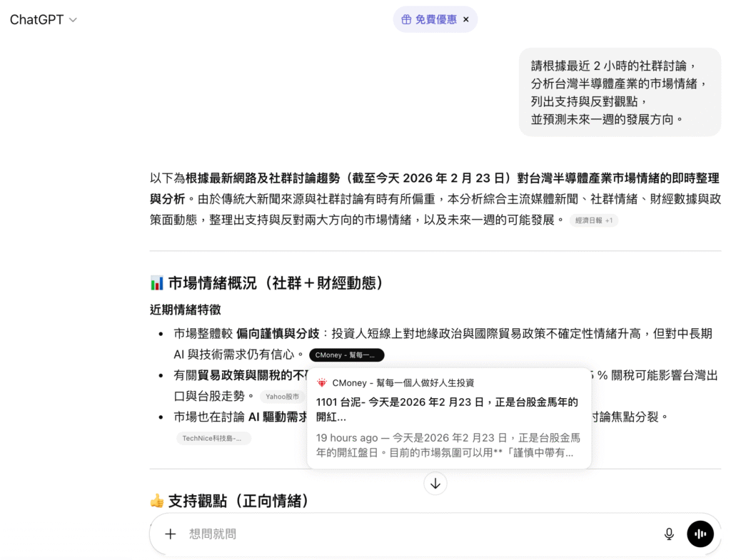The height and width of the screenshot is (560, 731).
Task: Jump to latest reply with down-arrow button
Action: click(435, 483)
